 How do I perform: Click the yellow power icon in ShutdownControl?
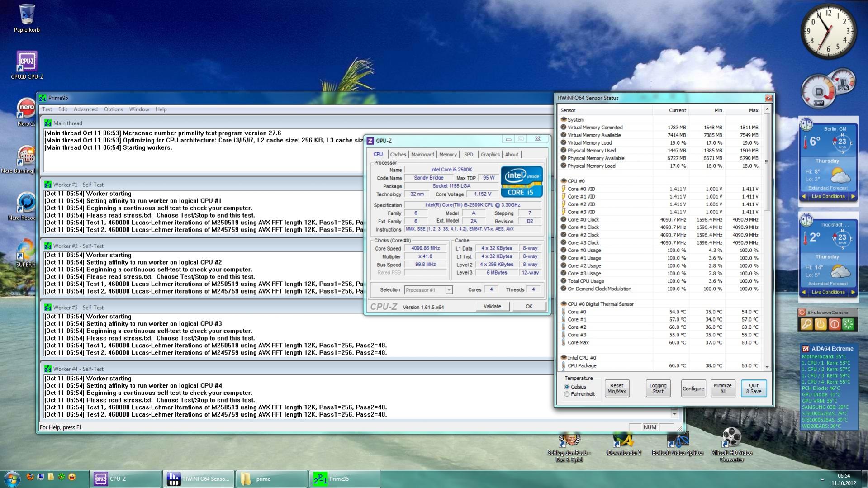(821, 324)
